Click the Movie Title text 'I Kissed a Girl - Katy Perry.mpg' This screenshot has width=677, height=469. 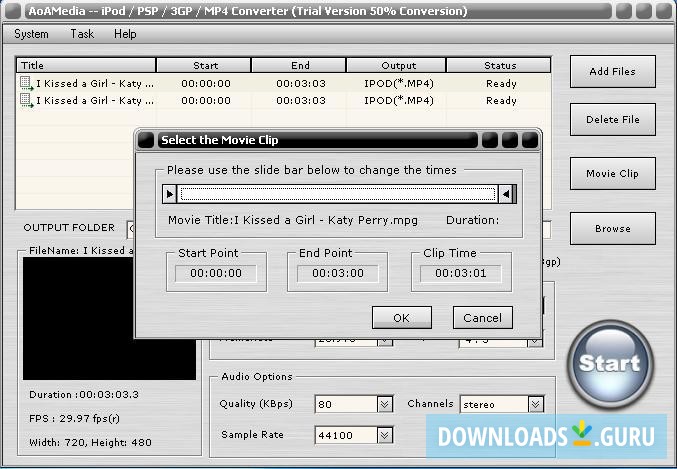326,220
